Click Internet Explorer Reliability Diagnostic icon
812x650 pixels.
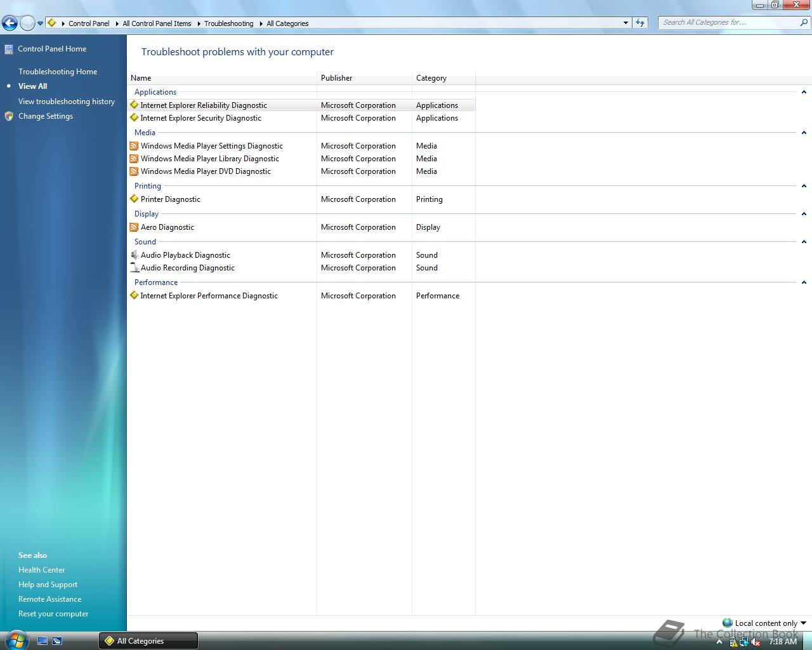[x=134, y=105]
